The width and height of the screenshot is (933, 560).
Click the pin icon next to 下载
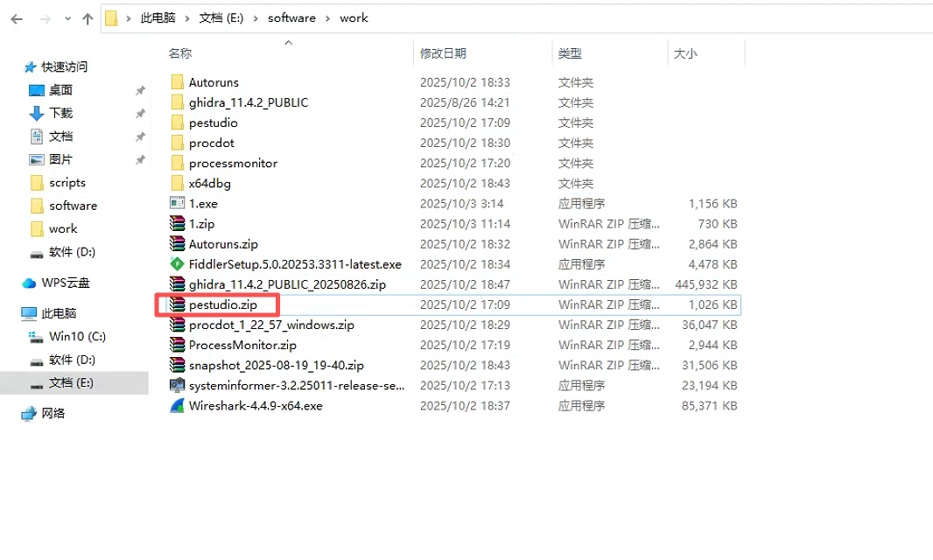(x=140, y=114)
